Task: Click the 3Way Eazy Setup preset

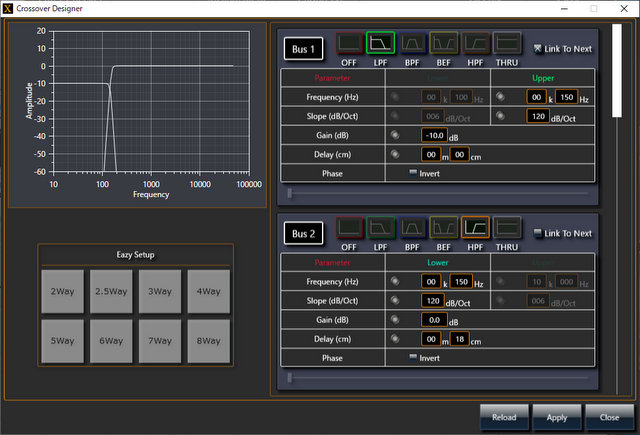Action: 161,291
